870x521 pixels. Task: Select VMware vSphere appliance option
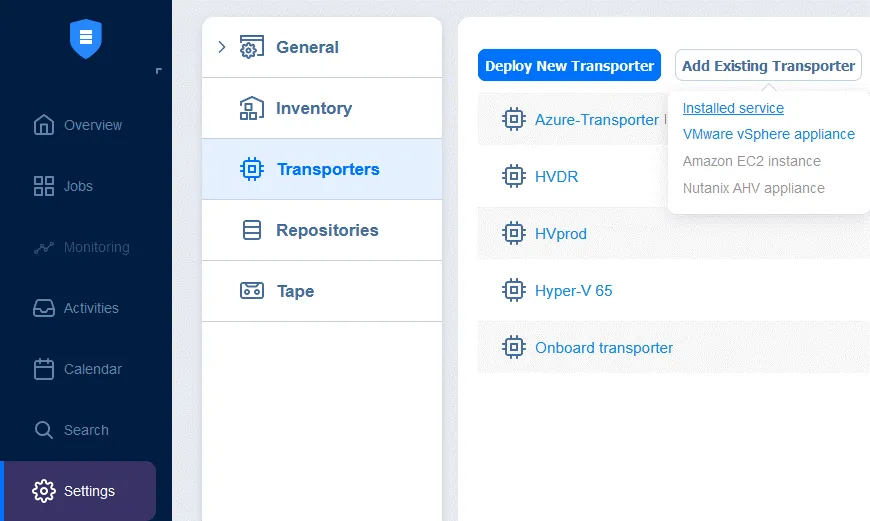click(768, 134)
